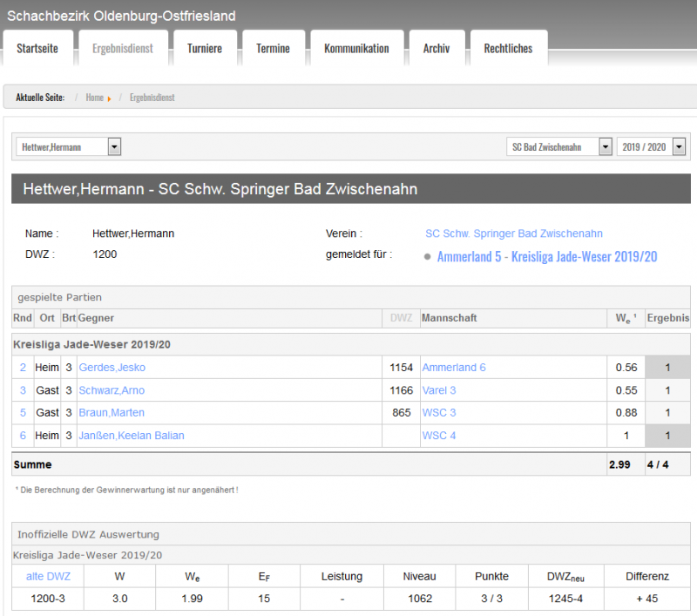697x616 pixels.
Task: Expand the SC Bad Zwischenahn club dropdown
Action: (606, 147)
